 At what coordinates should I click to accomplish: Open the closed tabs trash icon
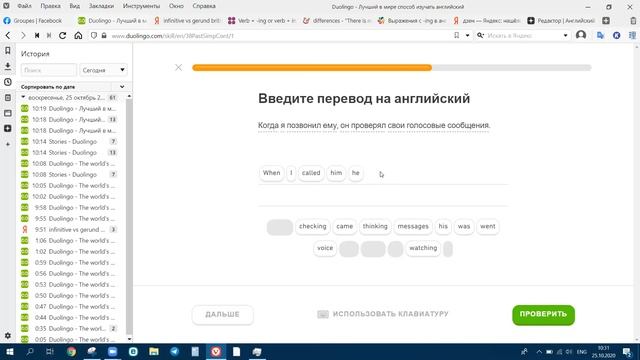click(x=633, y=20)
